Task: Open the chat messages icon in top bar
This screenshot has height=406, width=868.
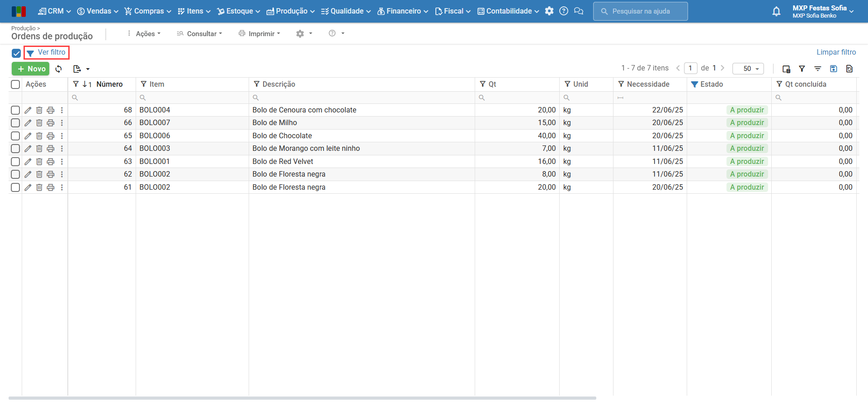Action: 579,11
